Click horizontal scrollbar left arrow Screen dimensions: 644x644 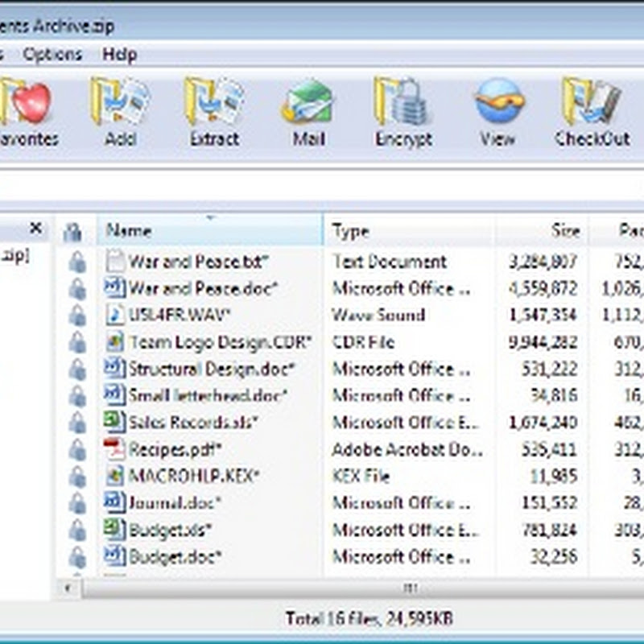(x=68, y=588)
